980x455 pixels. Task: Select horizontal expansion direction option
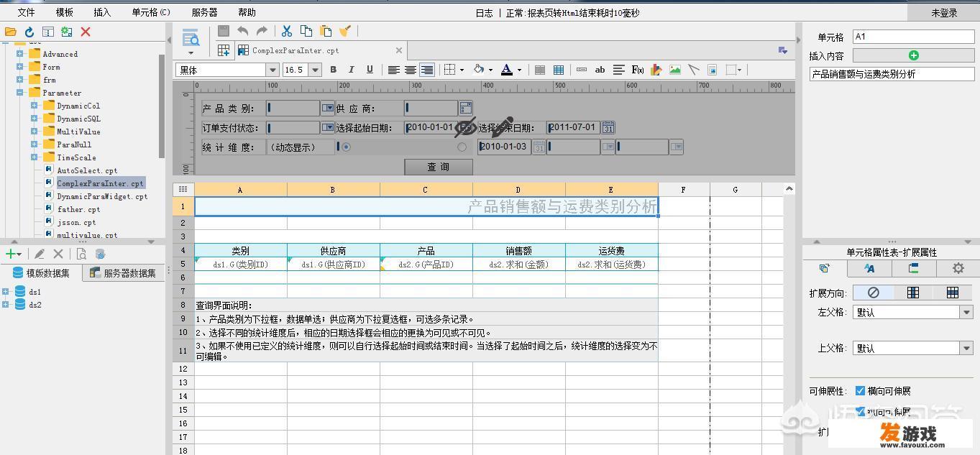pyautogui.click(x=953, y=293)
